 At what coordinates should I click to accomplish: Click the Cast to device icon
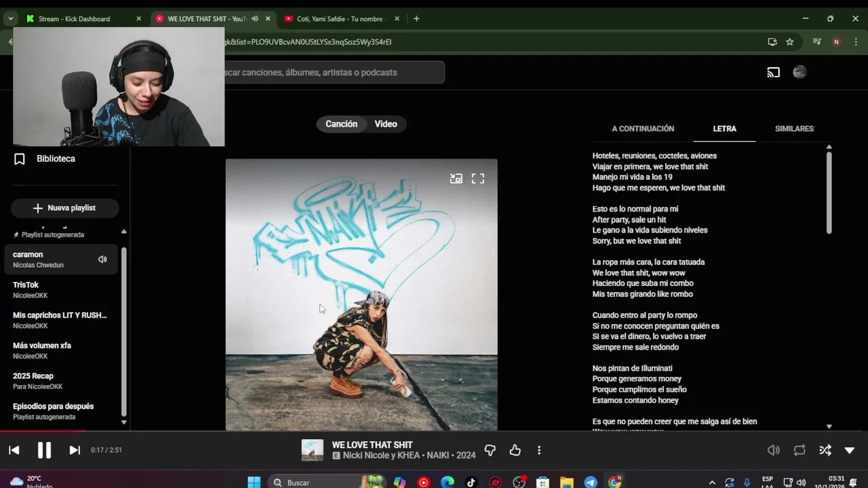point(774,73)
